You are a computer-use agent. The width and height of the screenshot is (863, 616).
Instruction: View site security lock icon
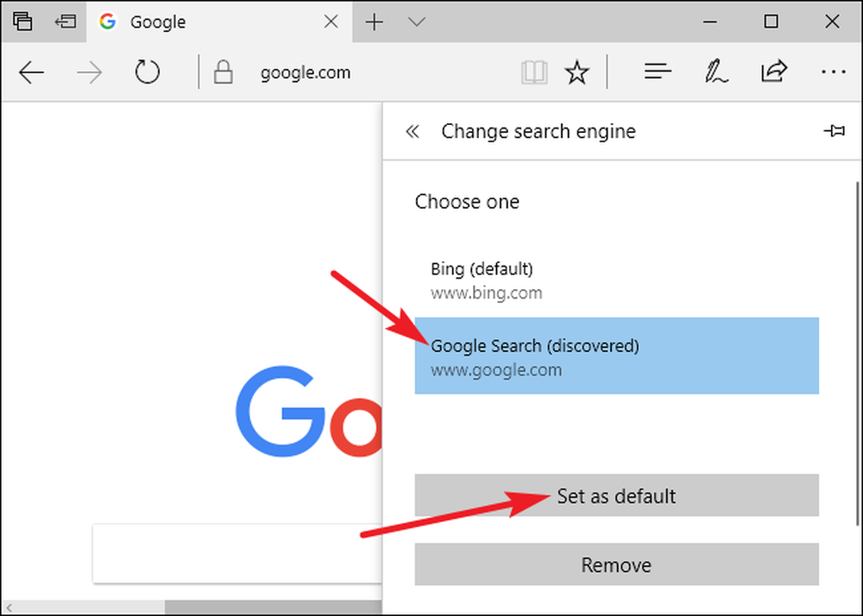coord(223,72)
